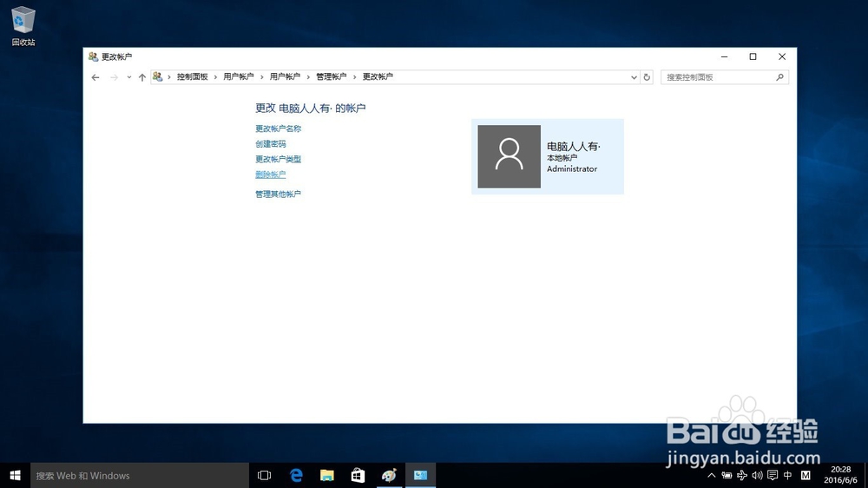Minimize the 更改帐户 window

coord(724,56)
